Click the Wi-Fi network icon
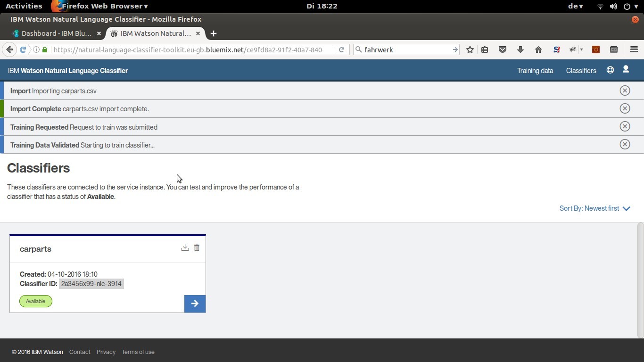Viewport: 644px width, 362px height. pos(600,6)
